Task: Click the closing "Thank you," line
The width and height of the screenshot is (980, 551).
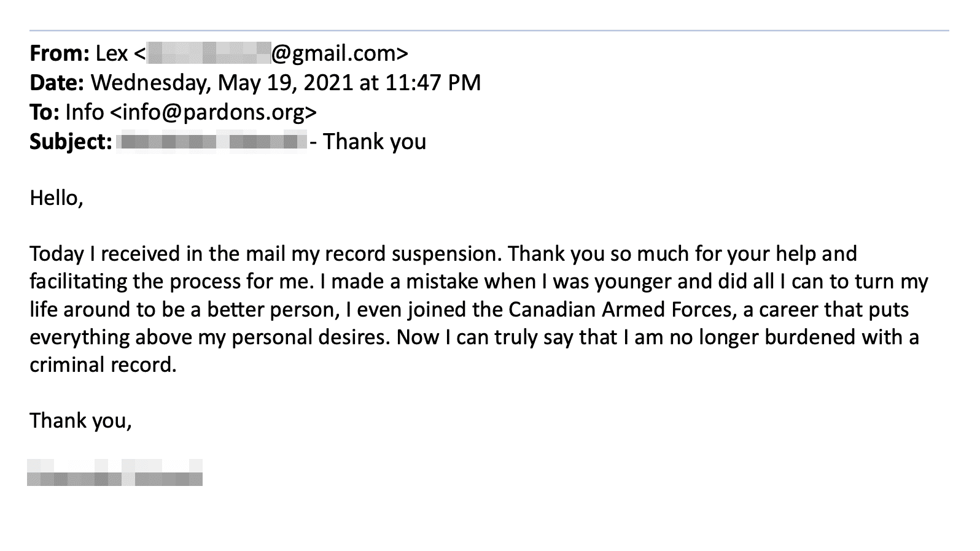Action: coord(80,421)
